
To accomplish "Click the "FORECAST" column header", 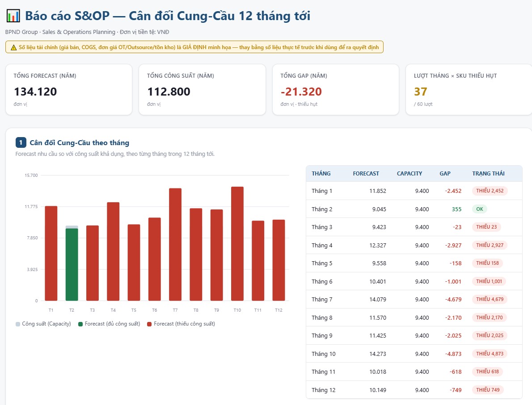I will pyautogui.click(x=366, y=174).
